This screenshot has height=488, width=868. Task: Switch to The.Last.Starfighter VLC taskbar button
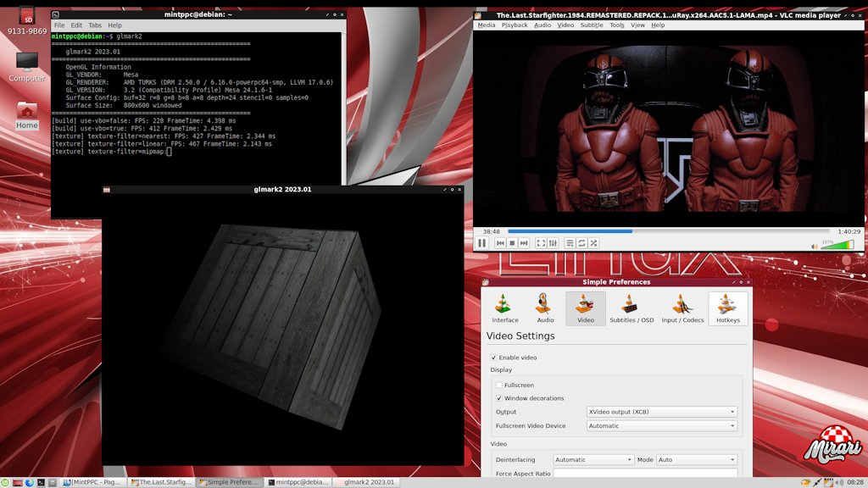coord(161,482)
